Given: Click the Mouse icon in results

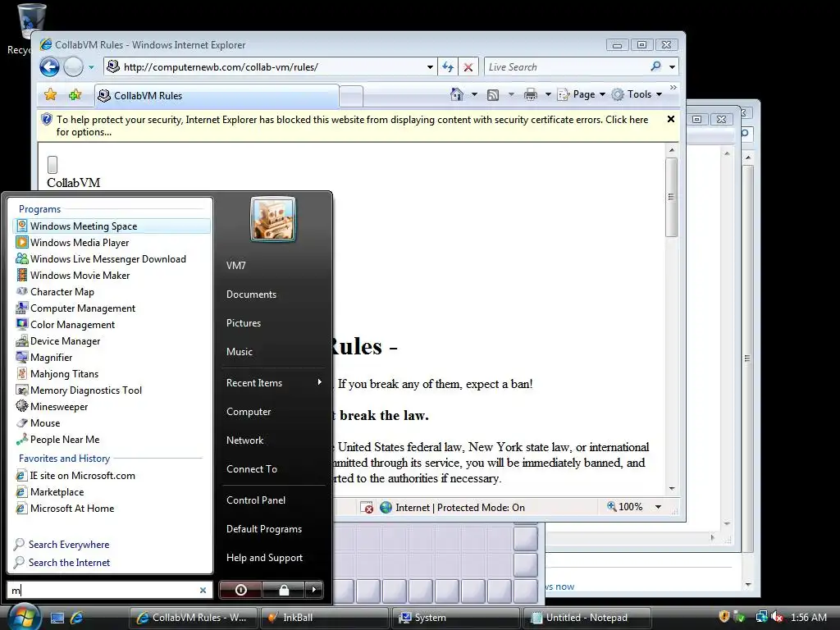Looking at the screenshot, I should click(22, 422).
